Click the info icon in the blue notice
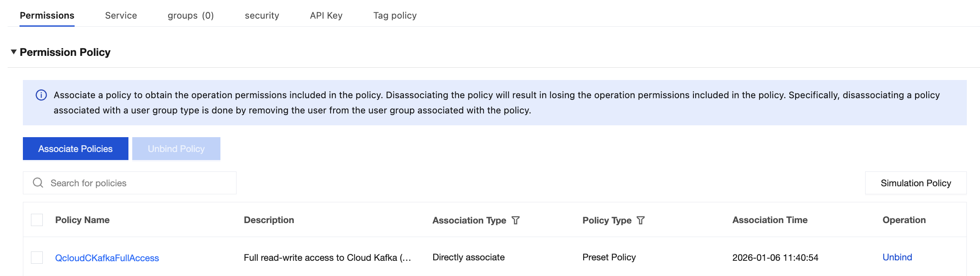The width and height of the screenshot is (980, 276). [41, 95]
